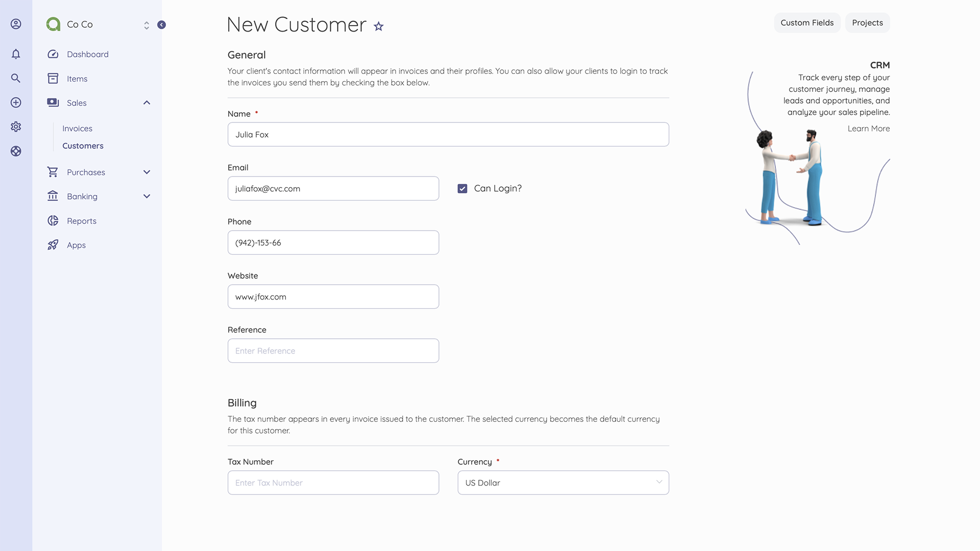Open the notifications bell
This screenshot has width=980, height=551.
click(x=16, y=54)
